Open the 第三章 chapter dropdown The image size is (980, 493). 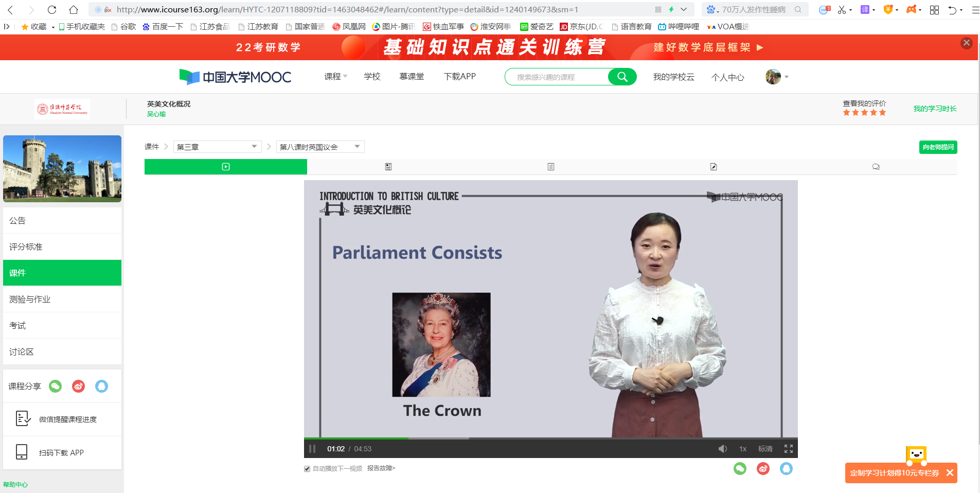tap(217, 147)
